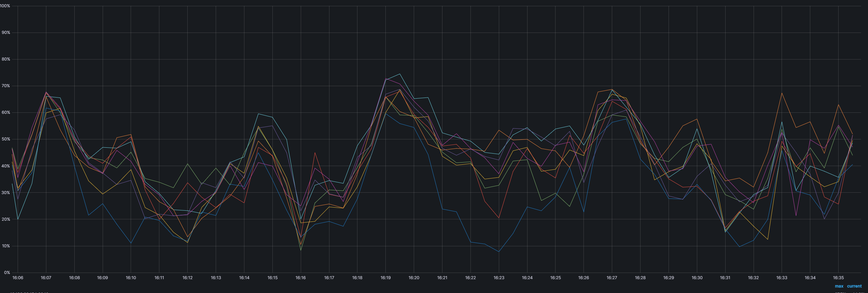868x293 pixels.
Task: Click the 100% label on the Y axis
Action: pos(5,6)
